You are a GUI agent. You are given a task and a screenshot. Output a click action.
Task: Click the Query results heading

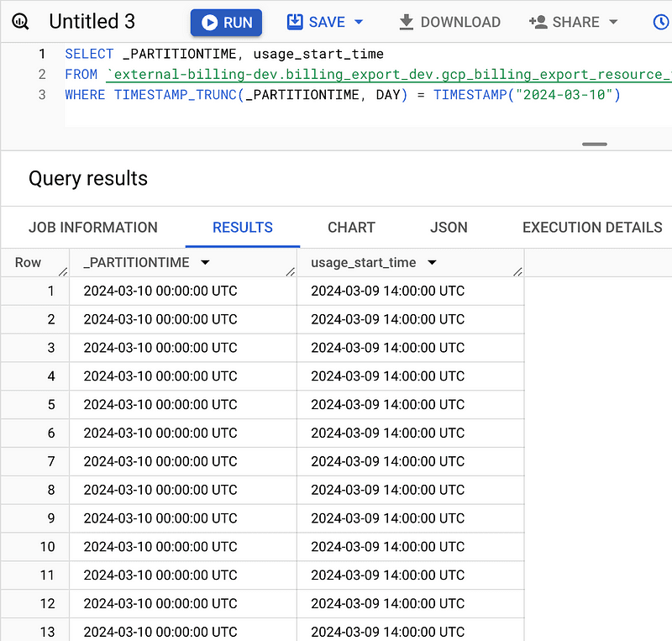point(88,178)
